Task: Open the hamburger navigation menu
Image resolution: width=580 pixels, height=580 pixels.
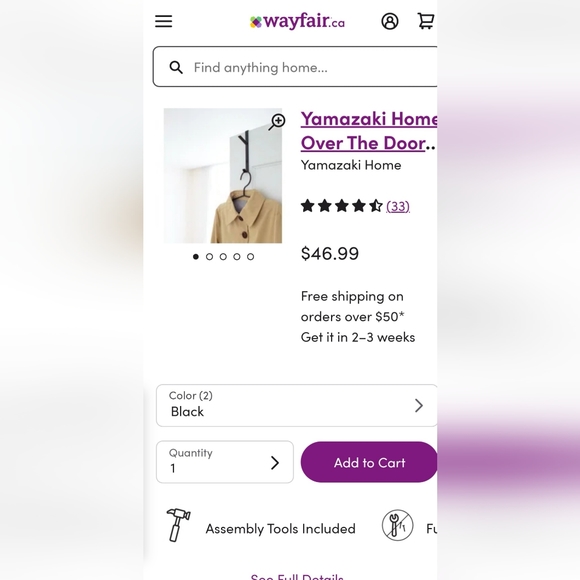Action: click(x=163, y=21)
